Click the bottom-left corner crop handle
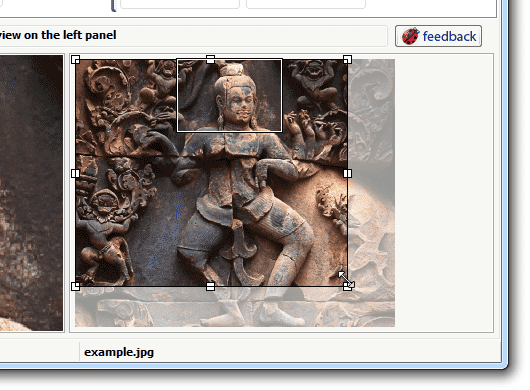 [x=76, y=286]
